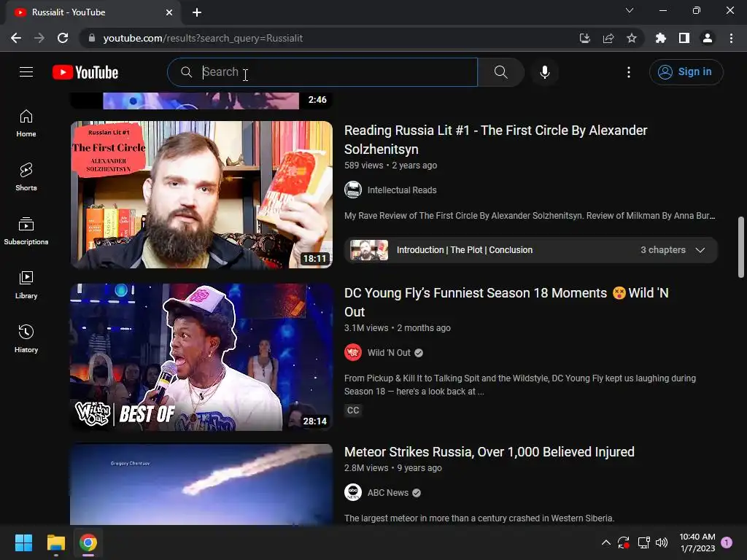747x560 pixels.
Task: Click the YouTube logo
Action: tap(85, 72)
